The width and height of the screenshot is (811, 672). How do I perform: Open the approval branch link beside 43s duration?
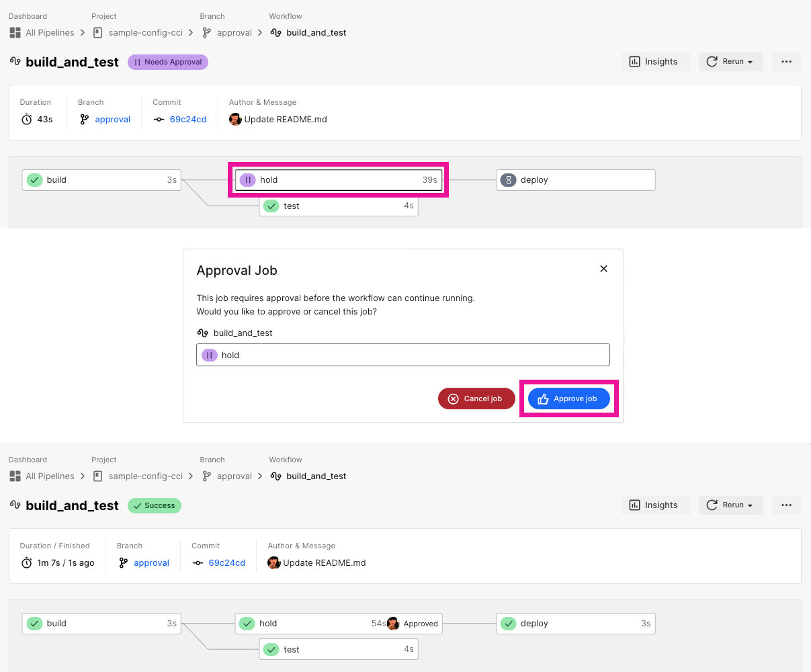coord(113,120)
